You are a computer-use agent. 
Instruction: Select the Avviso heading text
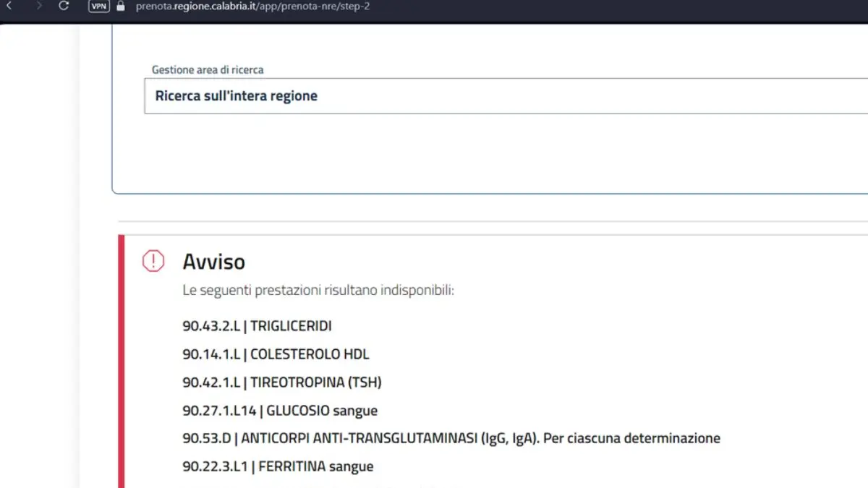point(213,261)
